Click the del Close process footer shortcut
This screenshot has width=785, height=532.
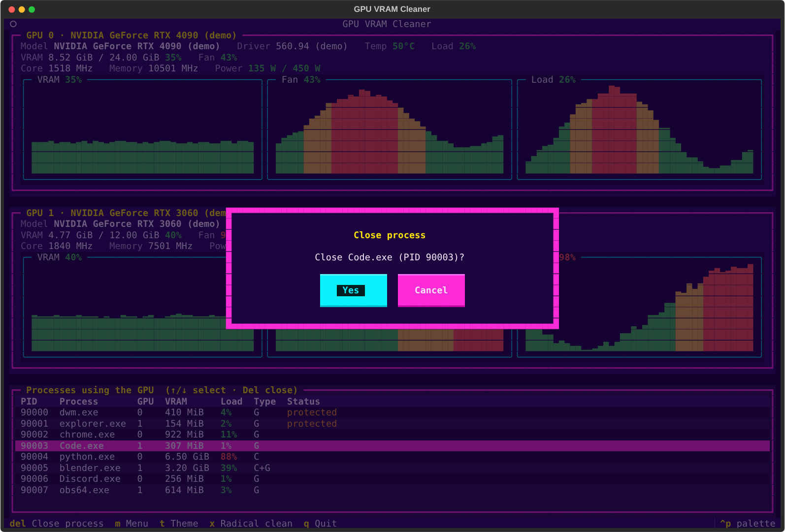click(57, 524)
